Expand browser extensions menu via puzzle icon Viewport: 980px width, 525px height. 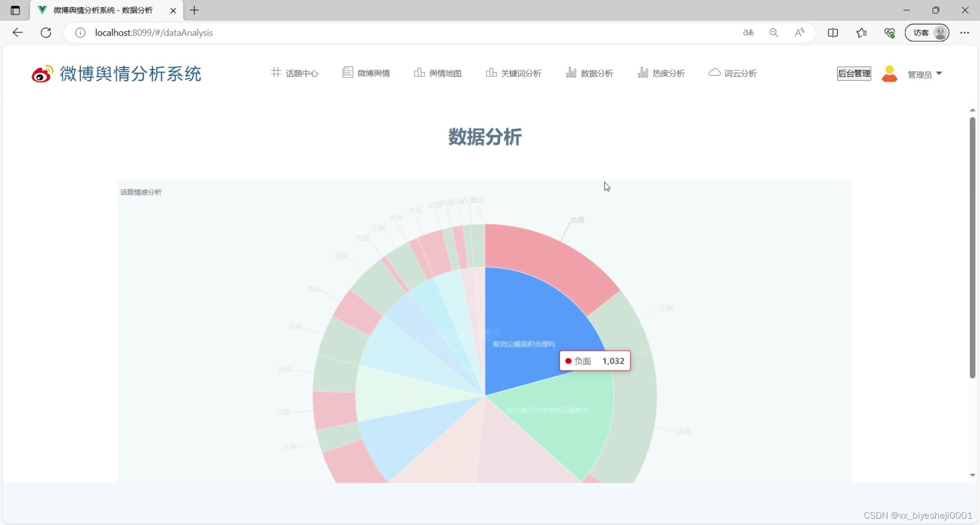889,33
